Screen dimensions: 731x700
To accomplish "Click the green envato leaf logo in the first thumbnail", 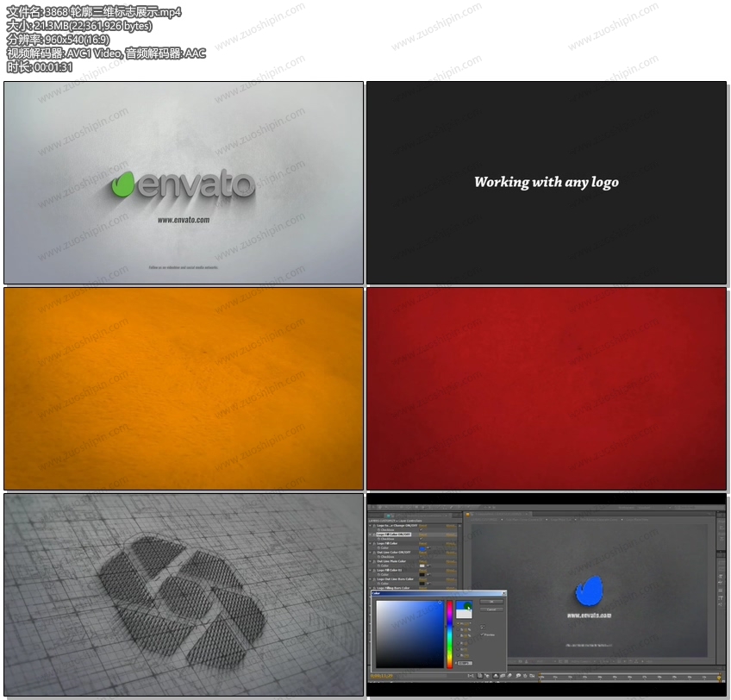I will tap(125, 184).
